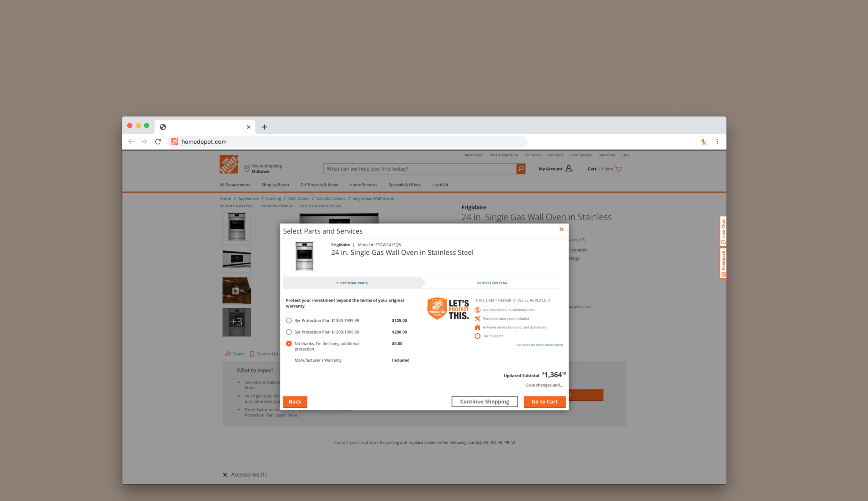Screen dimensions: 868x501
Task: Close the current browser tab
Action: 248,127
